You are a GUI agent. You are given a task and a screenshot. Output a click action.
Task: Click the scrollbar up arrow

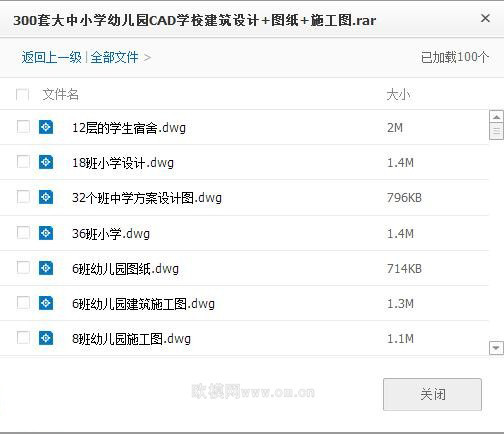[496, 117]
